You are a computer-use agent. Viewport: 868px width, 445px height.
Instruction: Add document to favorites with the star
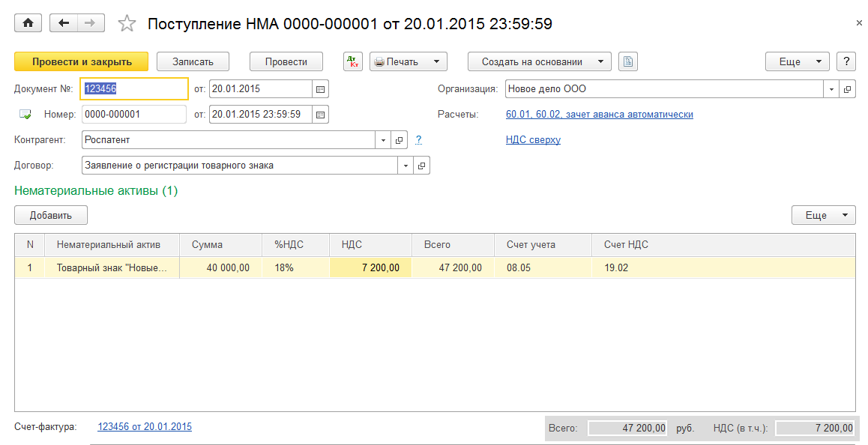point(127,24)
